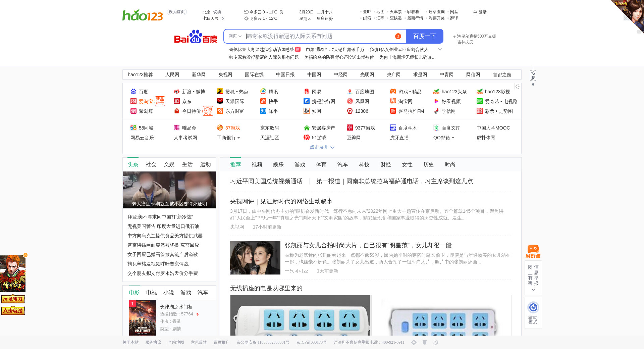Set hao123 as homepage
This screenshot has height=349, width=644.
tap(176, 12)
